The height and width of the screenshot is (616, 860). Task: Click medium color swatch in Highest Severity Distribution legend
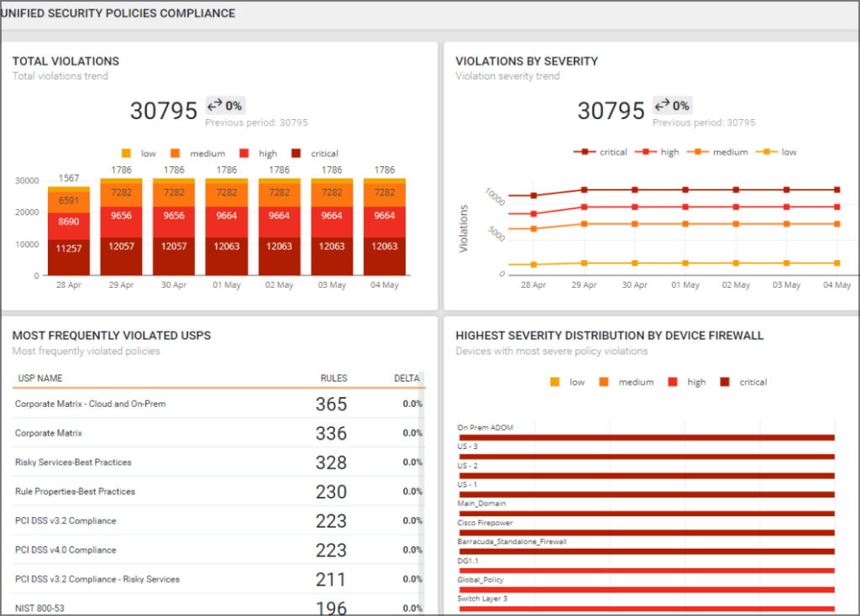pyautogui.click(x=604, y=382)
